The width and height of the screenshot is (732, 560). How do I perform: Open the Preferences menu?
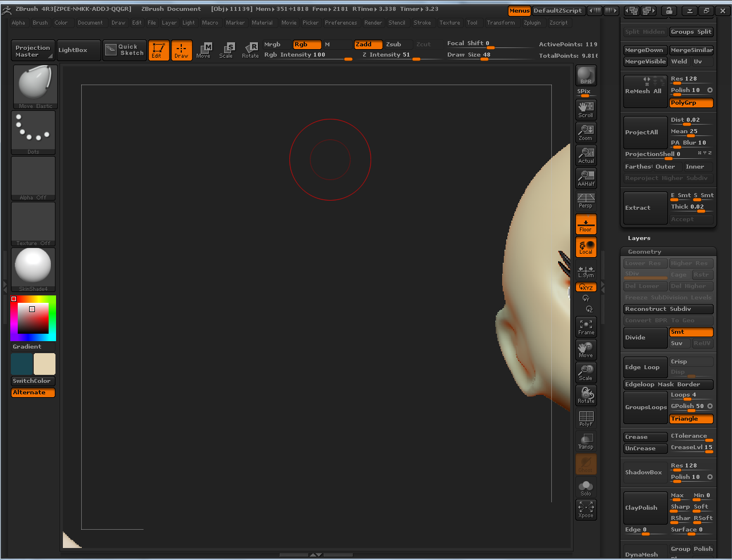340,23
